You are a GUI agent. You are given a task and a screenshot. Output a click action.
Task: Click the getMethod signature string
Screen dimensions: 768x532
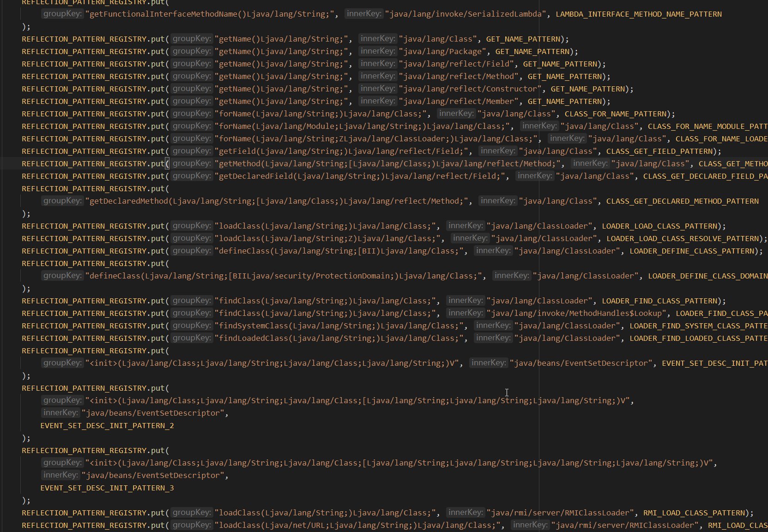pyautogui.click(x=387, y=164)
